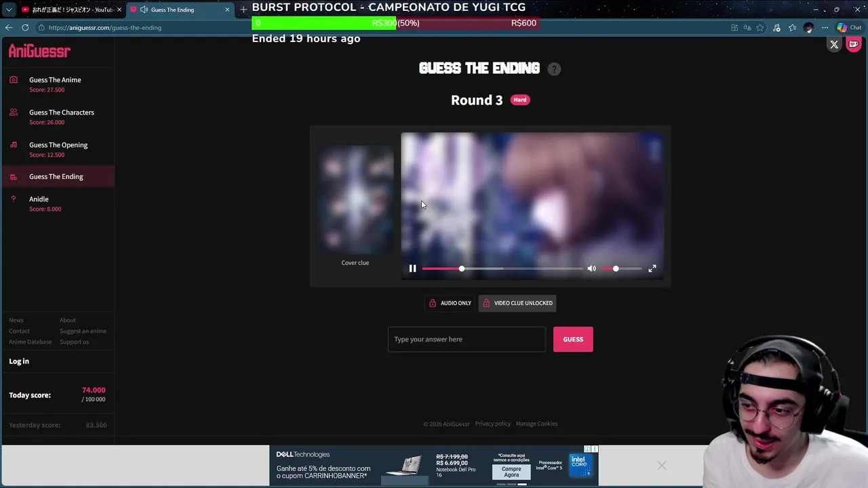868x488 pixels.
Task: Submit with the Guess button
Action: coord(573,340)
